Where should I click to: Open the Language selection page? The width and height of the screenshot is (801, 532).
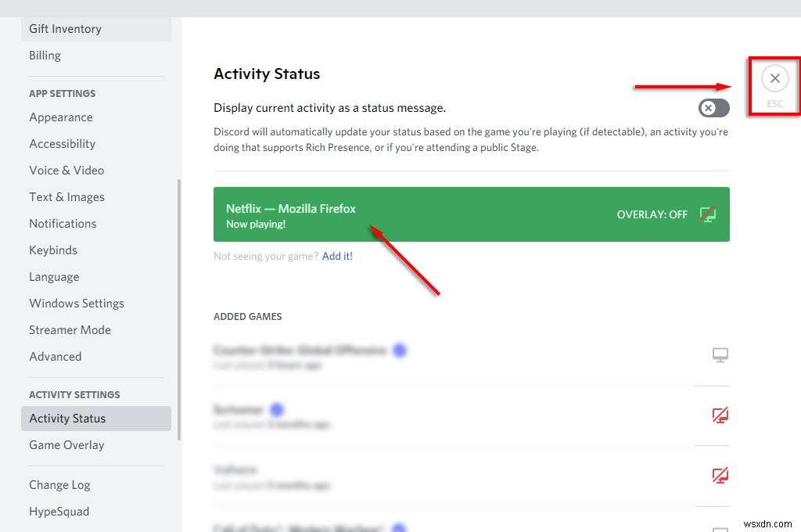coord(54,276)
